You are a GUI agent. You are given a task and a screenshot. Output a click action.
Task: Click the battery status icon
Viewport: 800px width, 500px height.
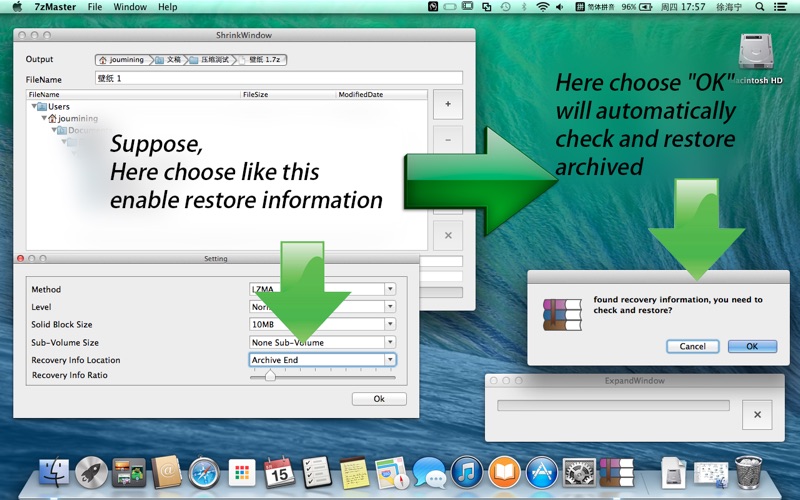click(x=645, y=7)
